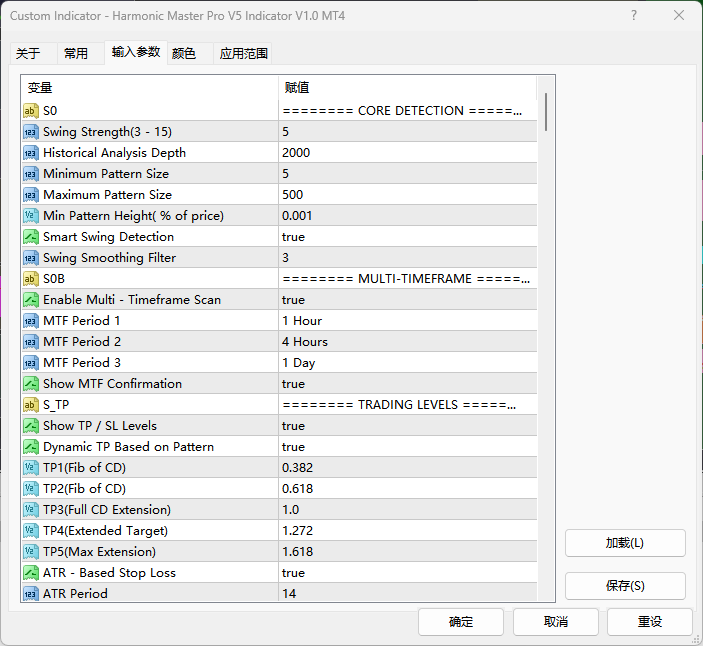Image resolution: width=703 pixels, height=646 pixels.
Task: Click the double icon beside TP4(Extended Target)
Action: pos(30,531)
